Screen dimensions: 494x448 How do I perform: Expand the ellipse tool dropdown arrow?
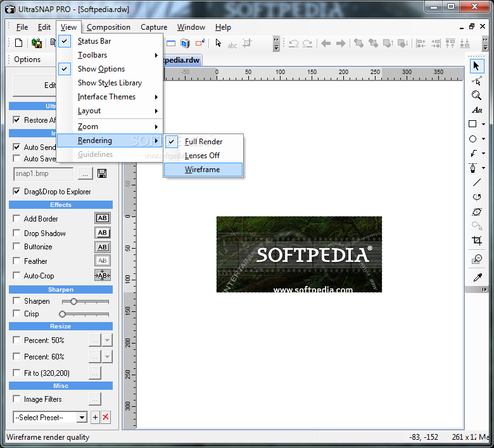click(x=483, y=139)
